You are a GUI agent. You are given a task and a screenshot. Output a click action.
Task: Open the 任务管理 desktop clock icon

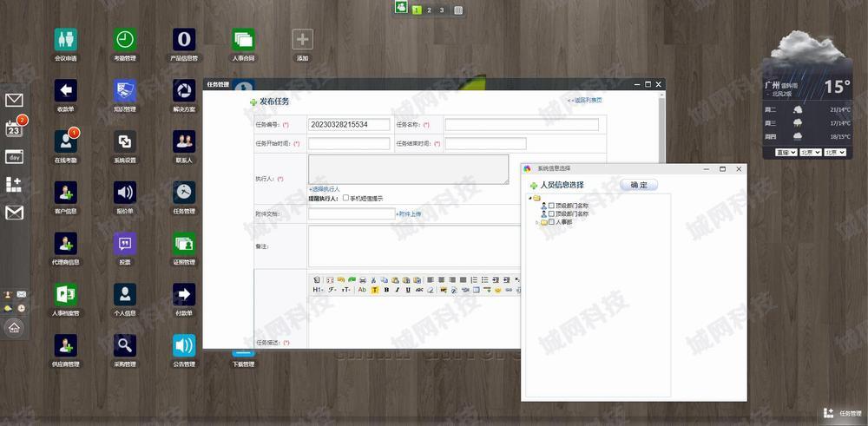coord(184,193)
